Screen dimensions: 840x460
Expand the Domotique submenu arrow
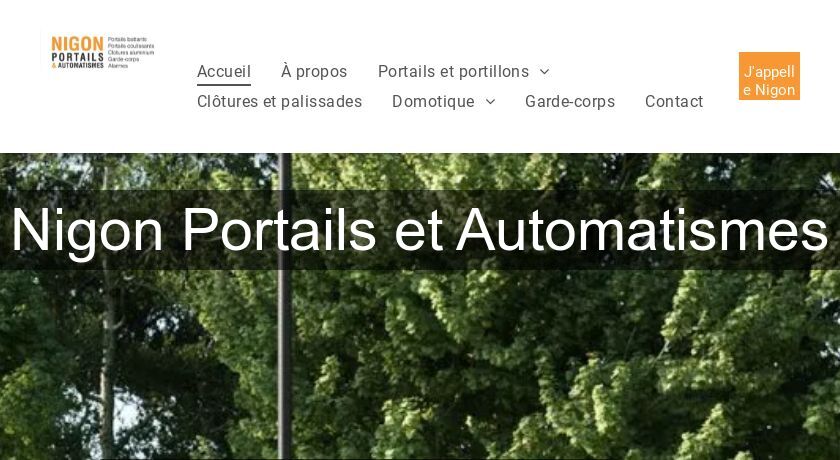point(490,102)
